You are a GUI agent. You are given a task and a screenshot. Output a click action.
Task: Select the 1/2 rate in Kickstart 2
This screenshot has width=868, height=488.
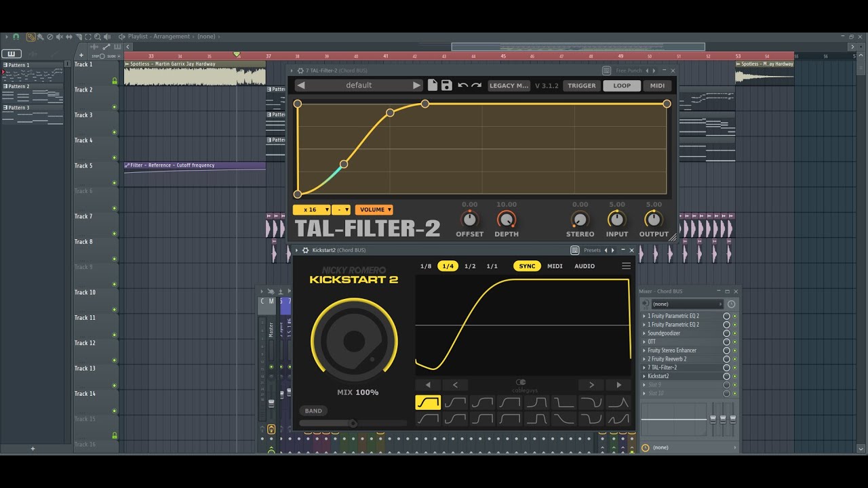(470, 266)
